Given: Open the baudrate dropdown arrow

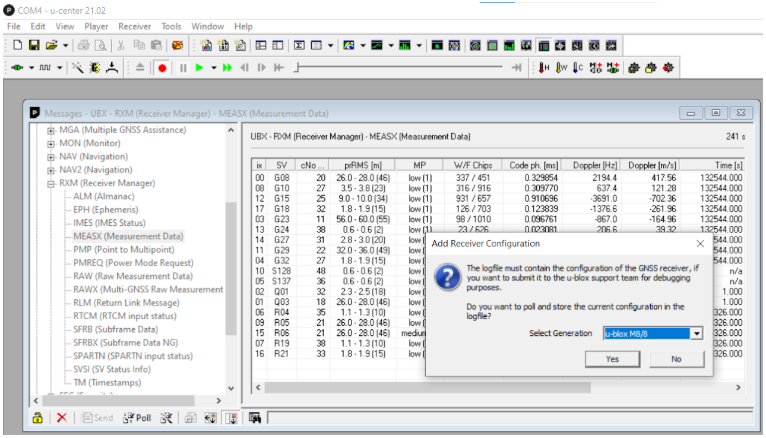Looking at the screenshot, I should [x=59, y=67].
